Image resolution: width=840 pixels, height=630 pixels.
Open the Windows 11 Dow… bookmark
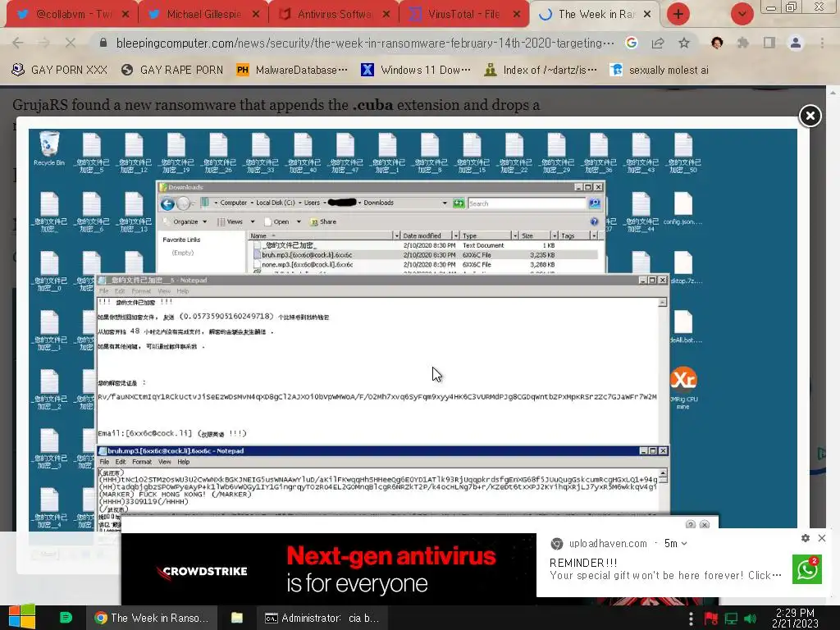(x=416, y=70)
